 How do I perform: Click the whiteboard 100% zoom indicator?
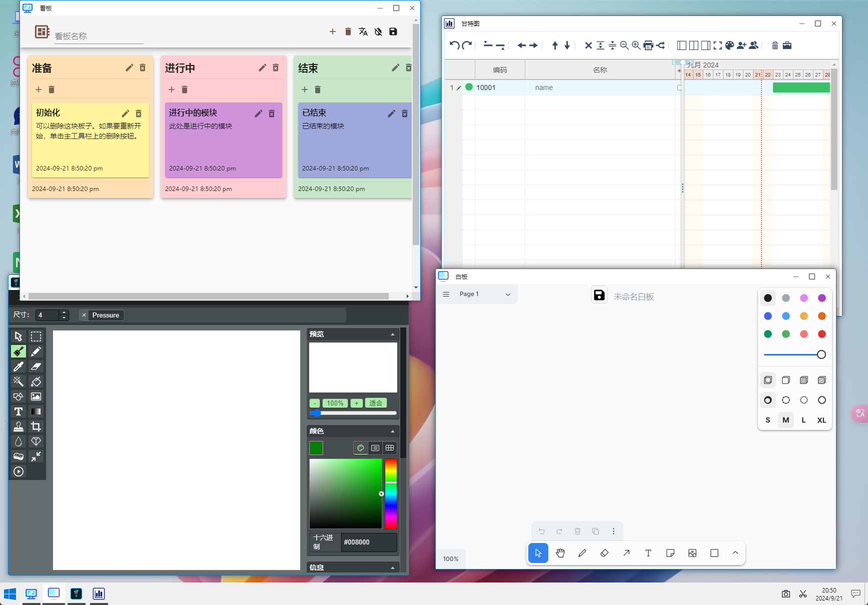pos(450,559)
